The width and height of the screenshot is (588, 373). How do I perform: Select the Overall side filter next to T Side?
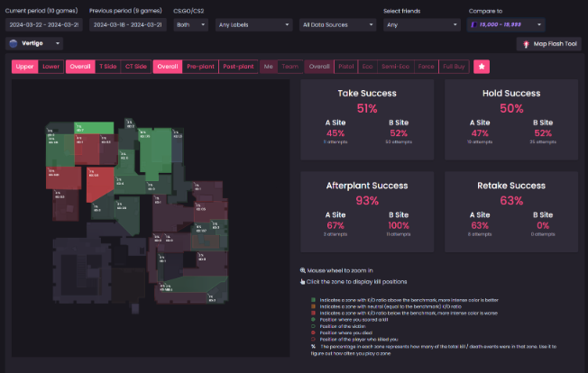click(x=80, y=67)
